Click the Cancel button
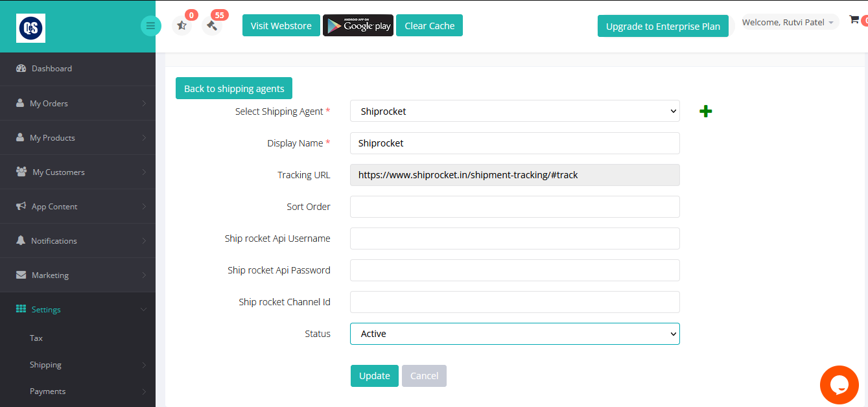868x407 pixels. pos(424,376)
